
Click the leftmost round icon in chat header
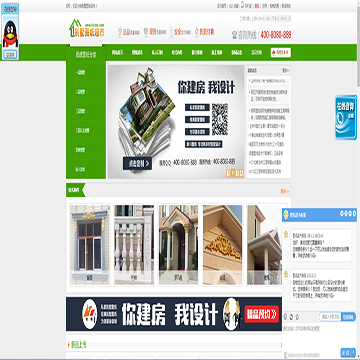pos(342,213)
